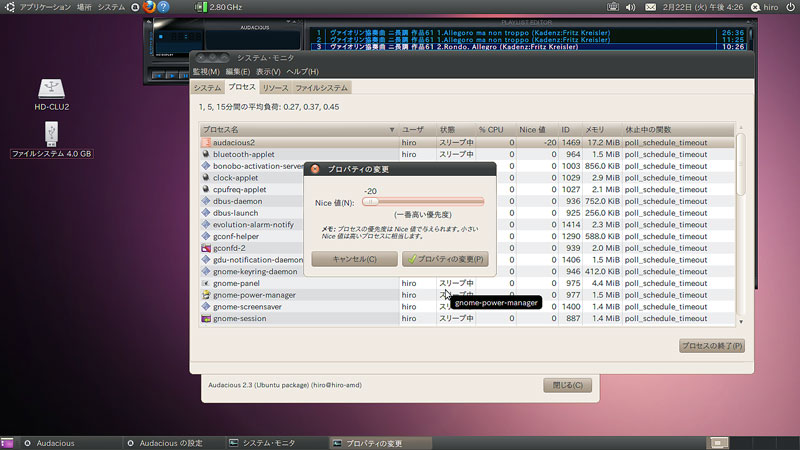
Task: Click the show desktop icon in bottom panel
Action: (7, 442)
